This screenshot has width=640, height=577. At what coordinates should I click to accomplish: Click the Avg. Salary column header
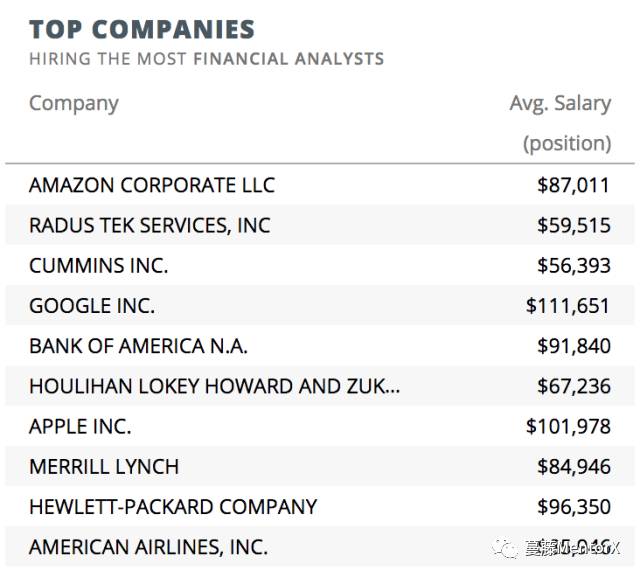(x=559, y=103)
